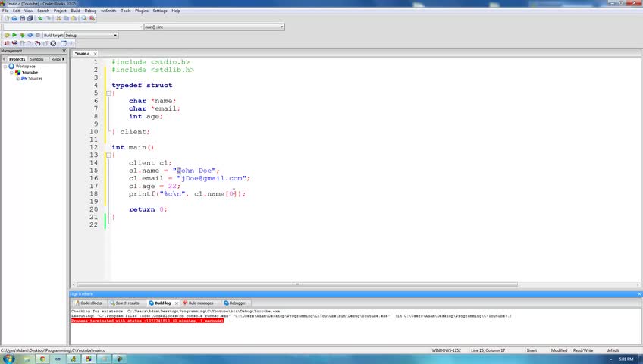This screenshot has width=643, height=364.
Task: Click 'WINDOWS-1252' encoding in status bar
Action: (x=446, y=350)
